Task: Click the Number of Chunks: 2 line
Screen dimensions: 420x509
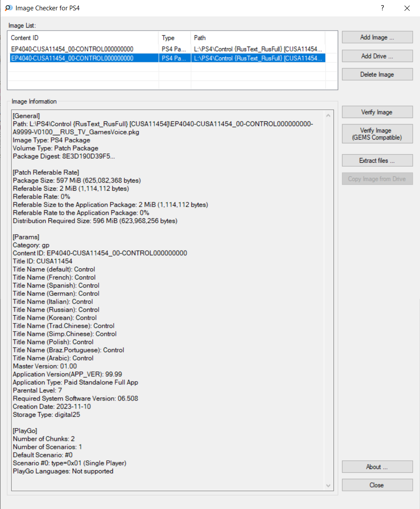Action: 44,439
